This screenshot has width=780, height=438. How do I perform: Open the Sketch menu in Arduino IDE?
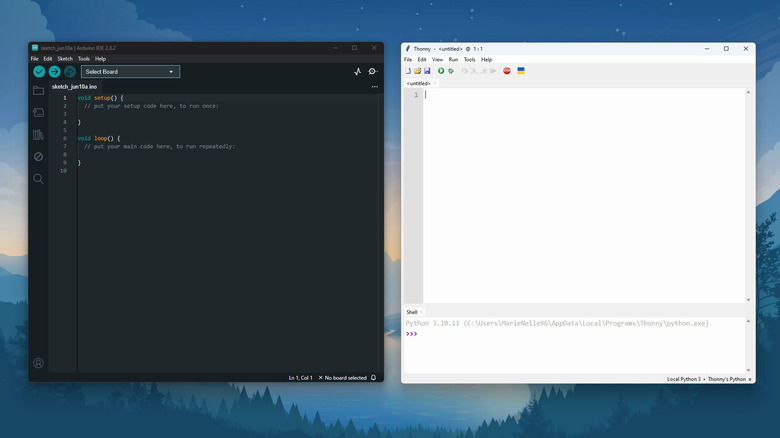pos(65,59)
